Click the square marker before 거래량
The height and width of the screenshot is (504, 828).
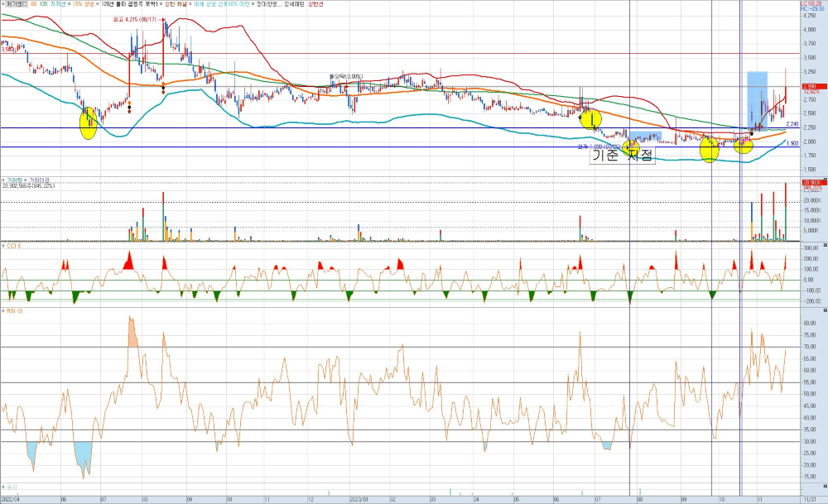[3, 180]
